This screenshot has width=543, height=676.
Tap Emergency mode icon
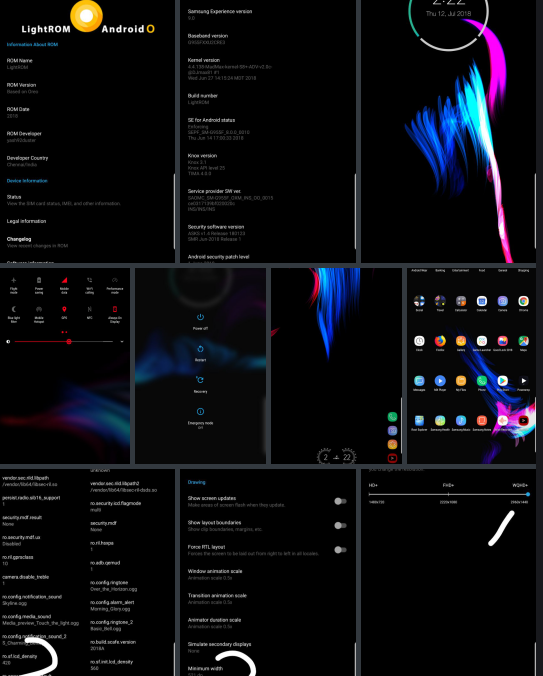[200, 411]
